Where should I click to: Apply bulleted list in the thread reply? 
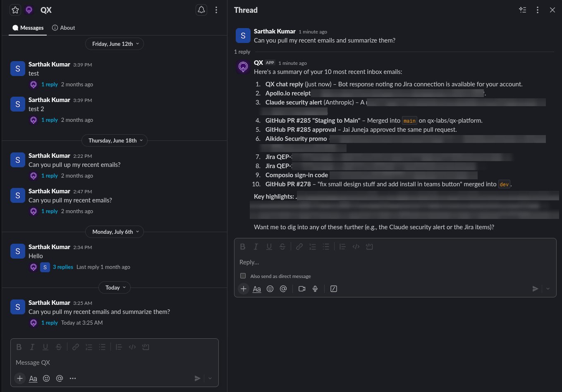[326, 247]
